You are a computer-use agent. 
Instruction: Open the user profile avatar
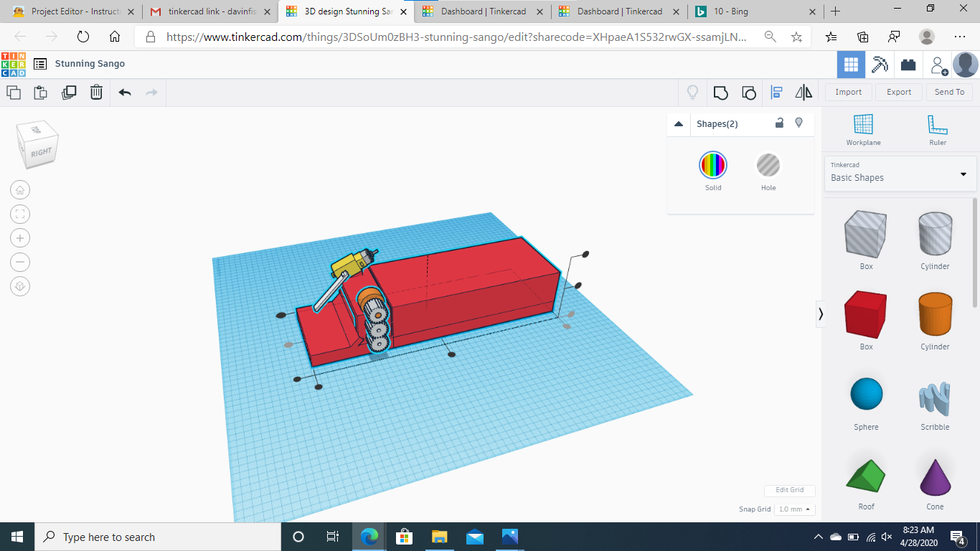click(966, 65)
